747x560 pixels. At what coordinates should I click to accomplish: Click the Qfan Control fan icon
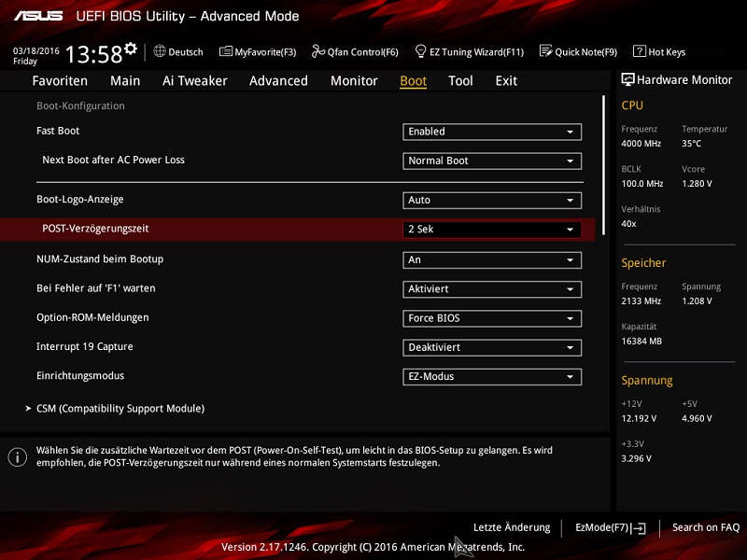(x=318, y=51)
